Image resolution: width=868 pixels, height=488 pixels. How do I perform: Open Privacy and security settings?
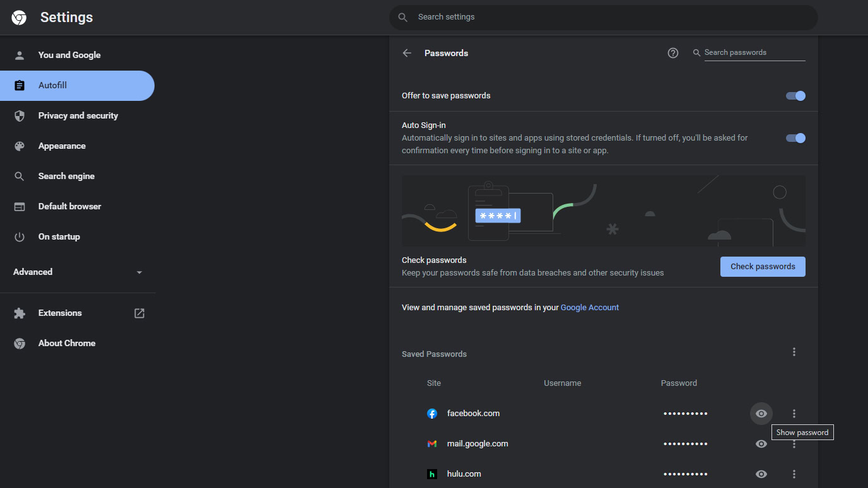[x=78, y=116]
